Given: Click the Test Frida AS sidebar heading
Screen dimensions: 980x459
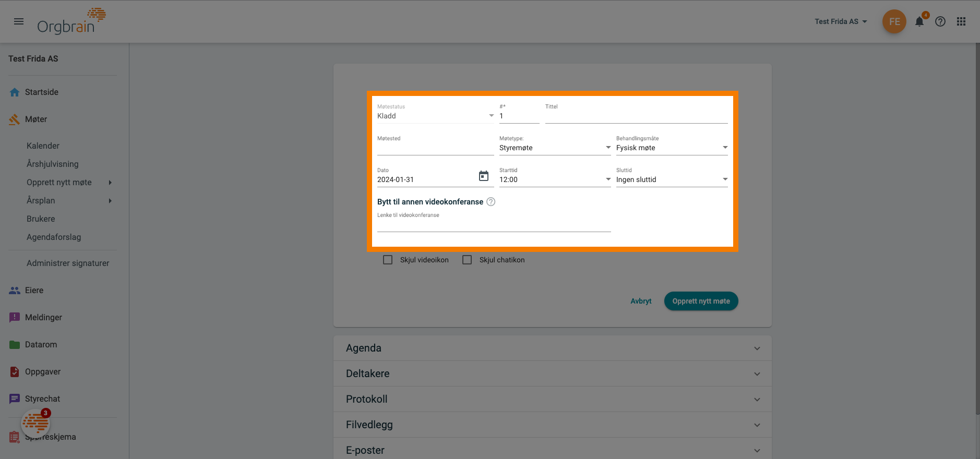Looking at the screenshot, I should (x=33, y=59).
